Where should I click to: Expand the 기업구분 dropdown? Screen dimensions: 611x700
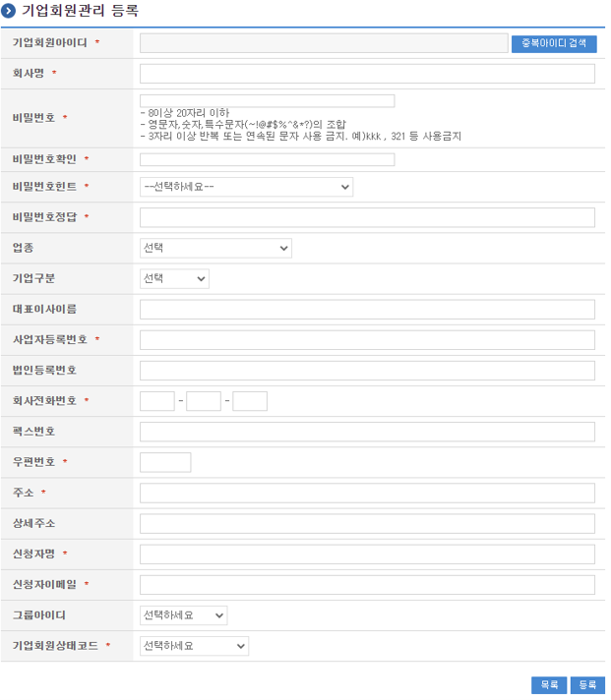tap(174, 279)
